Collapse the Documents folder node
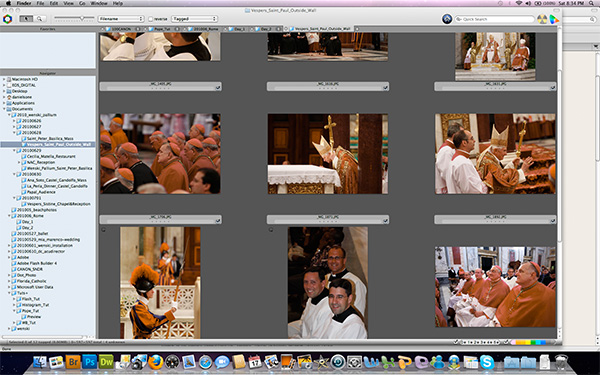This screenshot has width=600, height=375. click(4, 109)
